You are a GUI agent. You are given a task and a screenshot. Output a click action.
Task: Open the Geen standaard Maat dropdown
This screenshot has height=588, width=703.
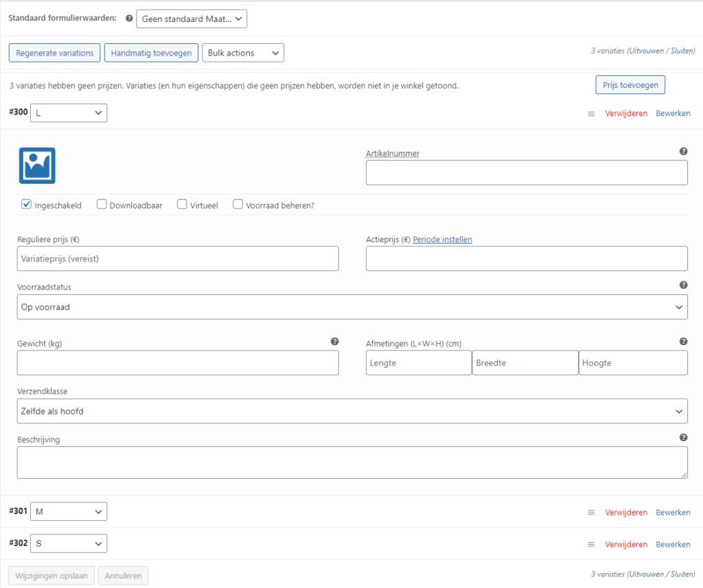click(192, 19)
